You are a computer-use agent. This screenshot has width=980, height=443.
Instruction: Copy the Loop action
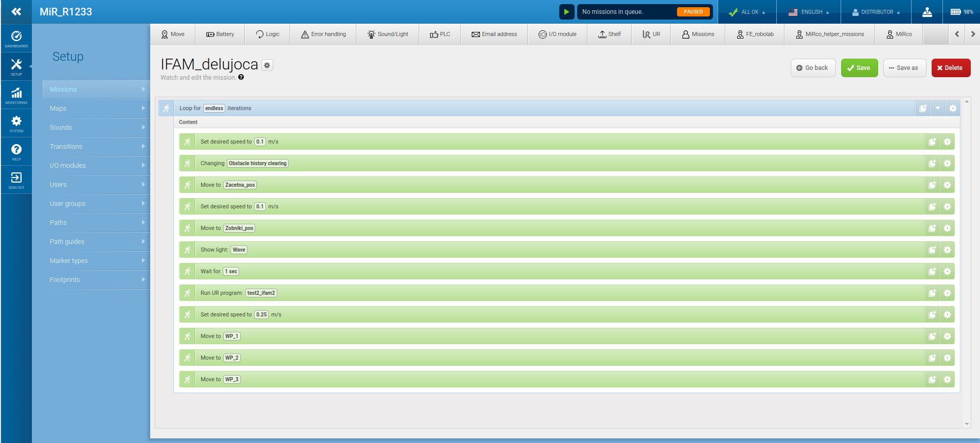click(923, 108)
